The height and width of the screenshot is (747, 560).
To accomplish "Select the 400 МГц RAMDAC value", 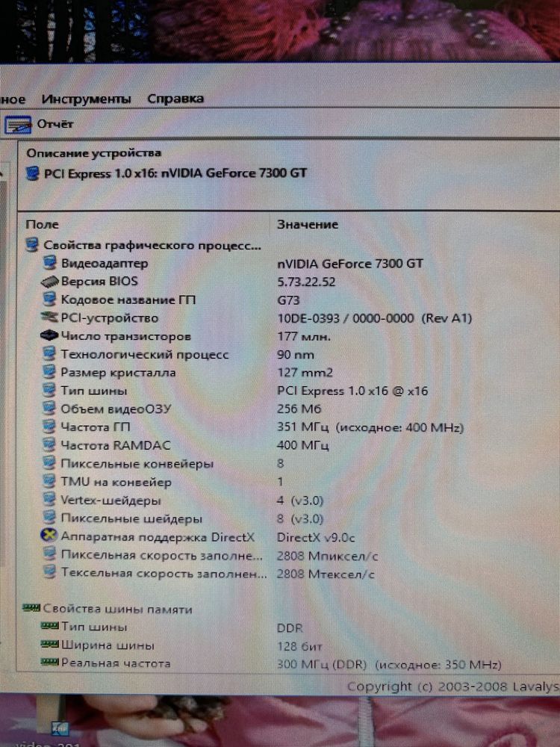I will (303, 445).
